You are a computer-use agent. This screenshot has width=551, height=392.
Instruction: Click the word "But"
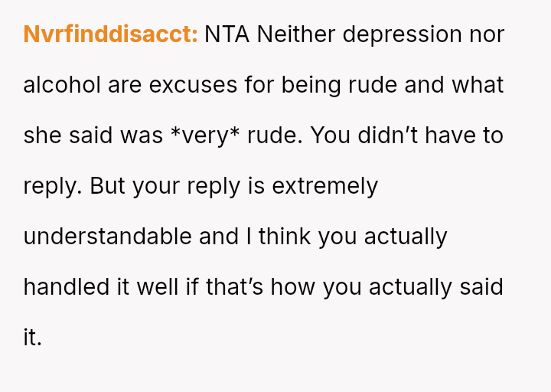click(108, 186)
